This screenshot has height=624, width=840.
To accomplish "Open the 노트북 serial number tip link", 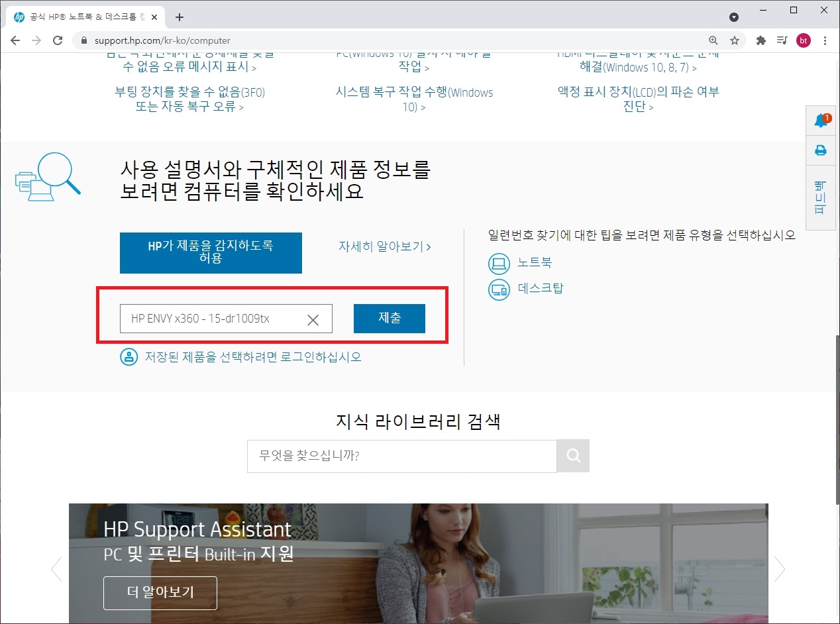I will [x=535, y=262].
